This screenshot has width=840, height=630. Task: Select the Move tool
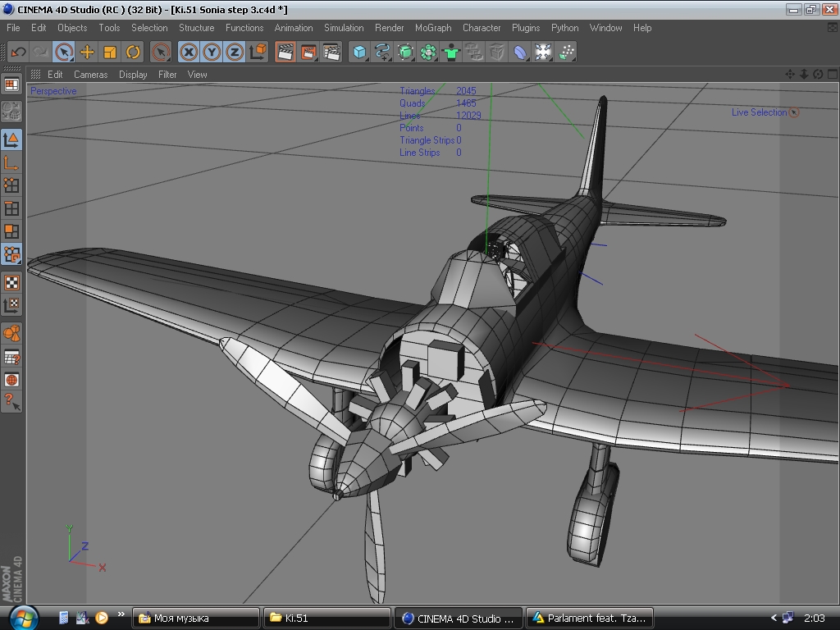click(x=87, y=52)
